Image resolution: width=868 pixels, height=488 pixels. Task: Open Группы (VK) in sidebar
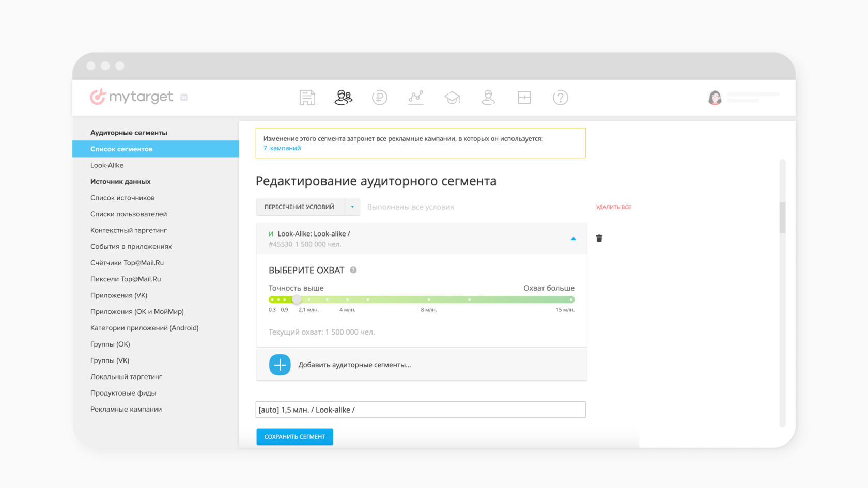pyautogui.click(x=110, y=360)
